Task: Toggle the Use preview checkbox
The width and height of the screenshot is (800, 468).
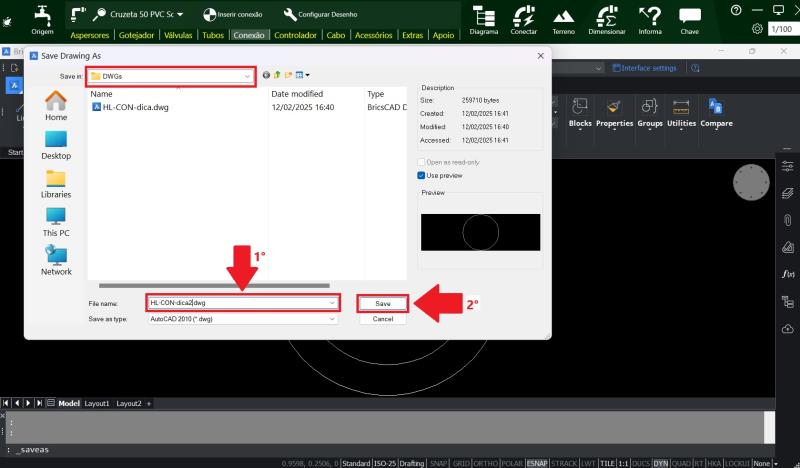Action: (421, 175)
